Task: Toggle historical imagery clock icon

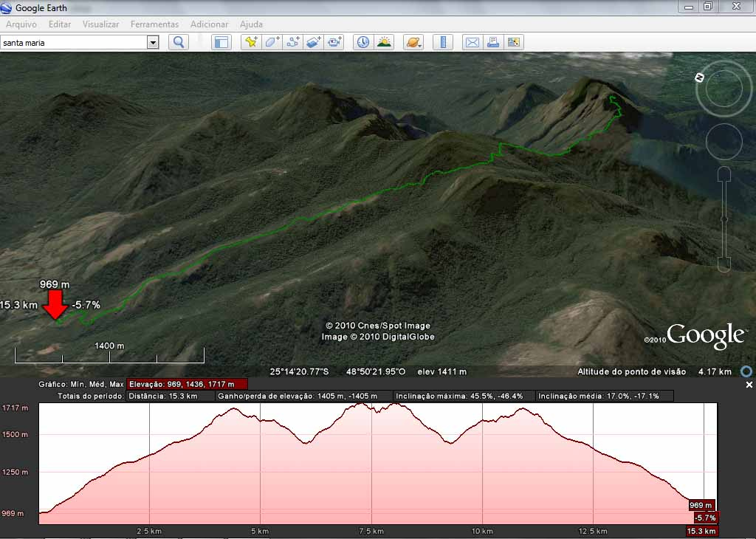Action: click(x=363, y=42)
